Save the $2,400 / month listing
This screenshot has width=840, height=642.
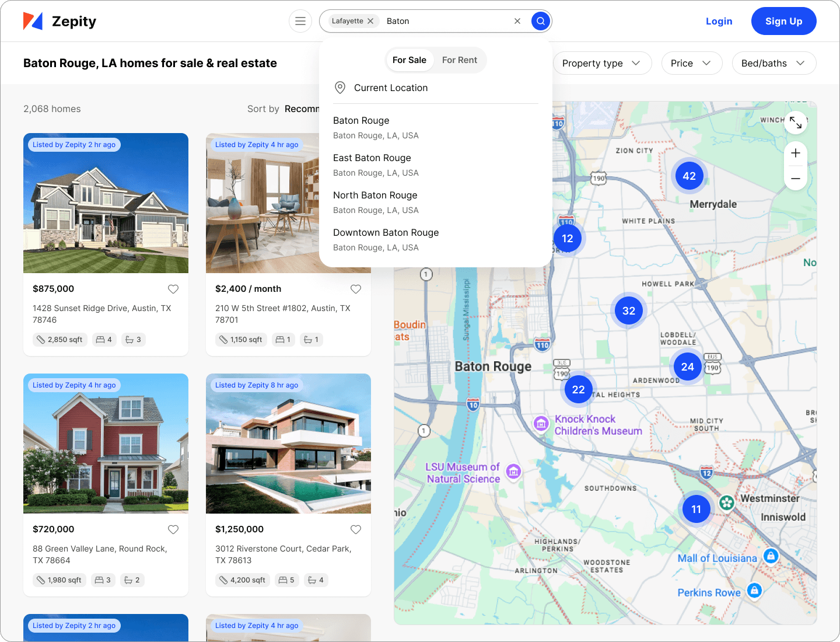[x=356, y=289]
